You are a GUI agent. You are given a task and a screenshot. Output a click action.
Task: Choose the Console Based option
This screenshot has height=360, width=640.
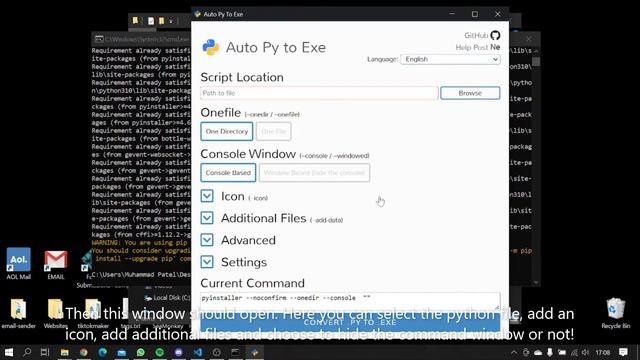pyautogui.click(x=228, y=173)
